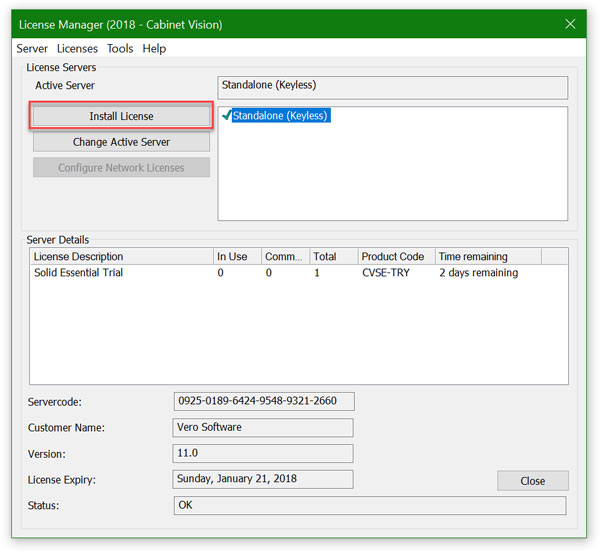Select Standalone (Keyless) in server list
600x552 pixels.
click(x=280, y=116)
